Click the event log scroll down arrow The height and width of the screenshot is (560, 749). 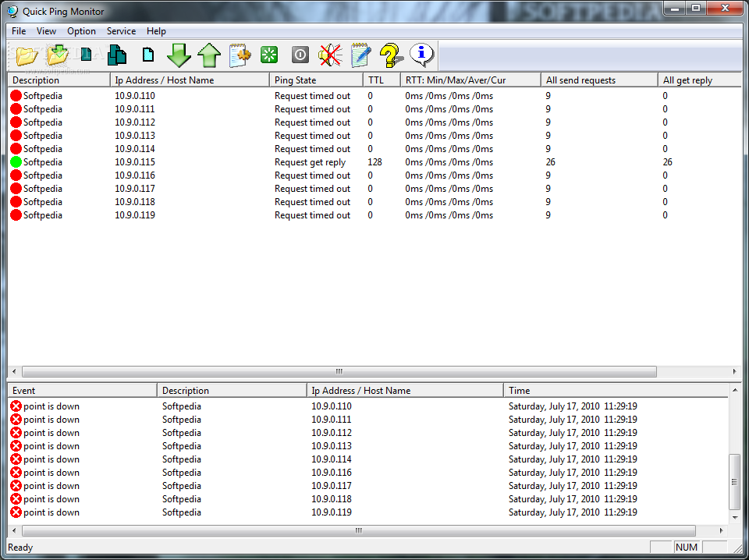click(735, 518)
